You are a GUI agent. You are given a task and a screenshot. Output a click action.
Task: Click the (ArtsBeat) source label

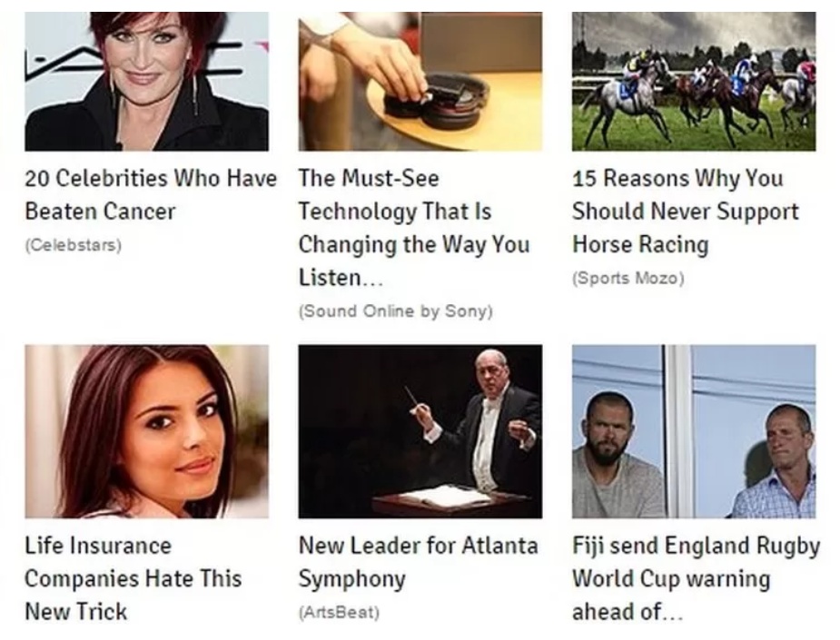coord(339,612)
